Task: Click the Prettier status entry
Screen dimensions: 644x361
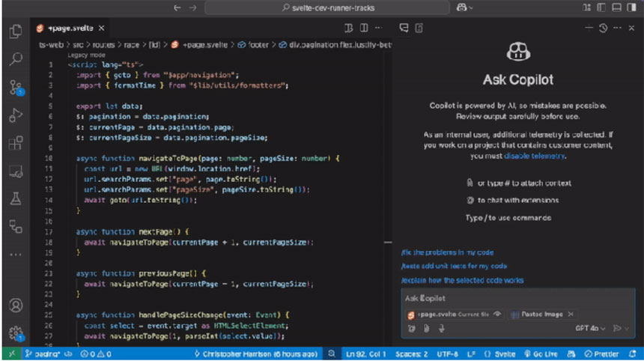Action: [x=602, y=354]
